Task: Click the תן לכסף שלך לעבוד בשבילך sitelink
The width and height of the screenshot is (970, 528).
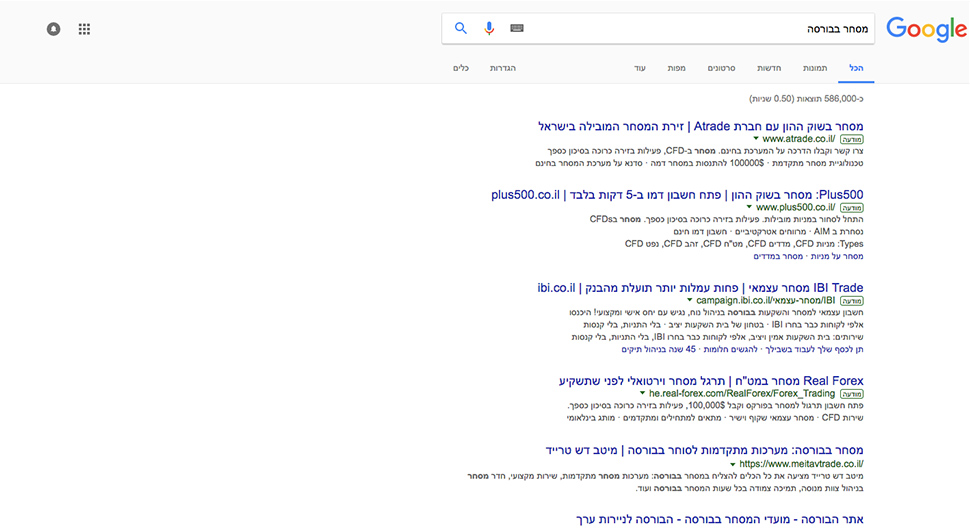Action: point(814,349)
